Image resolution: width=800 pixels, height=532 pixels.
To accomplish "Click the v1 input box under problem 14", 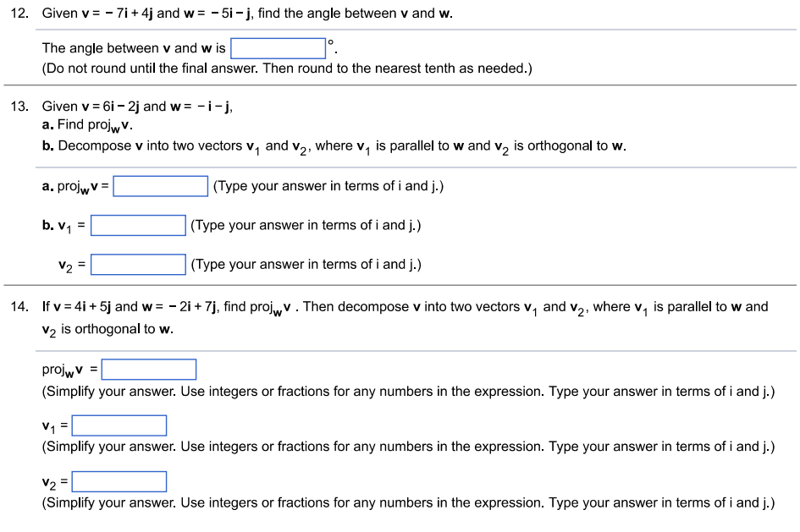I will point(119,425).
